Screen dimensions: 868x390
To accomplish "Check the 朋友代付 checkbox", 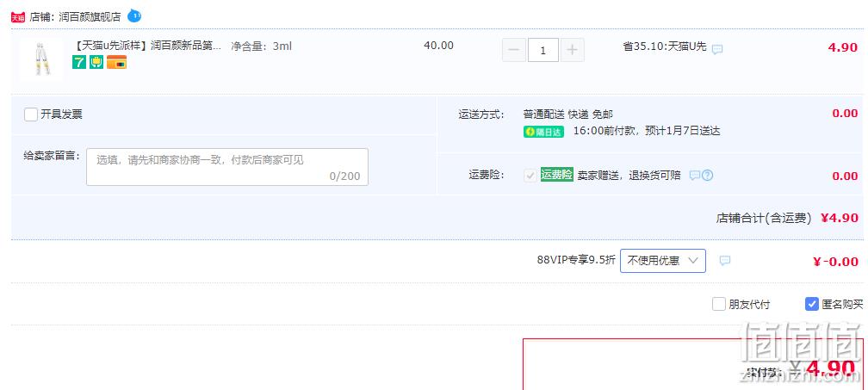I will 718,304.
